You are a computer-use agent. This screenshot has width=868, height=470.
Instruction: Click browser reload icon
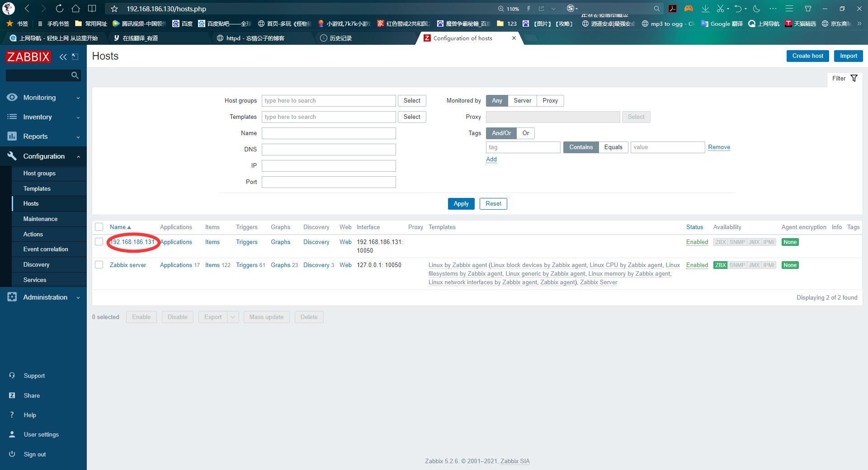pyautogui.click(x=59, y=9)
